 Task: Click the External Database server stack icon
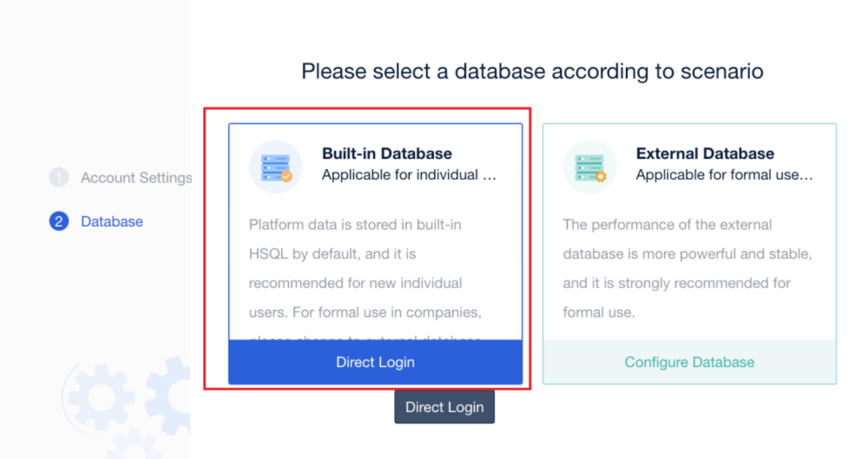589,165
